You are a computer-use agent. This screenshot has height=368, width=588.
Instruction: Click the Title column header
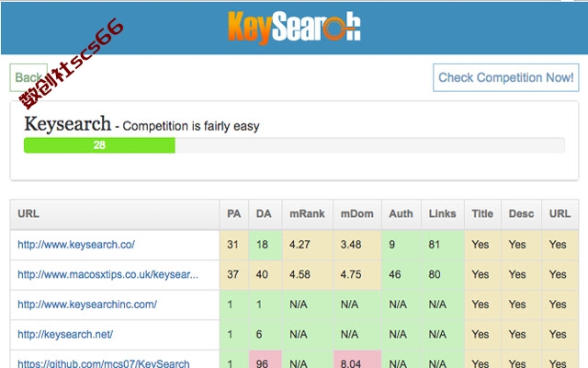pyautogui.click(x=482, y=213)
